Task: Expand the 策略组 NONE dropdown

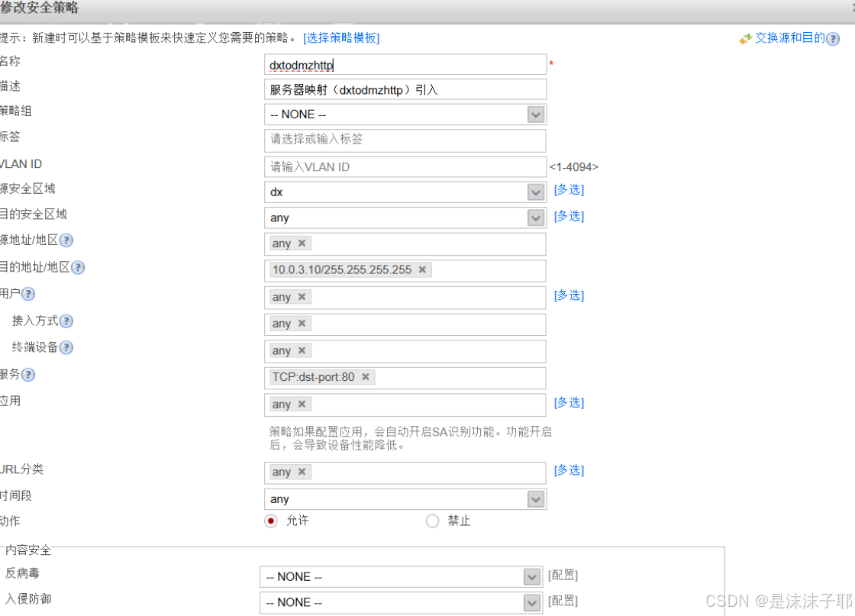Action: tap(536, 115)
